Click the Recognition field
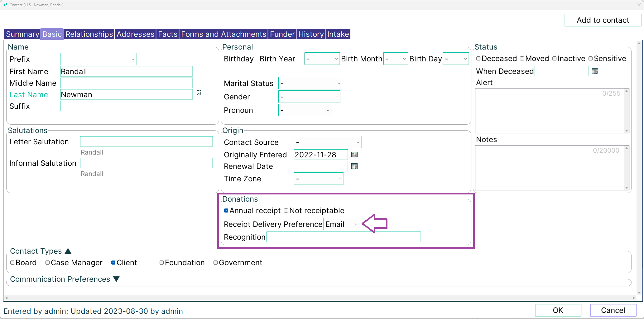Image resolution: width=644 pixels, height=330 pixels. click(344, 237)
